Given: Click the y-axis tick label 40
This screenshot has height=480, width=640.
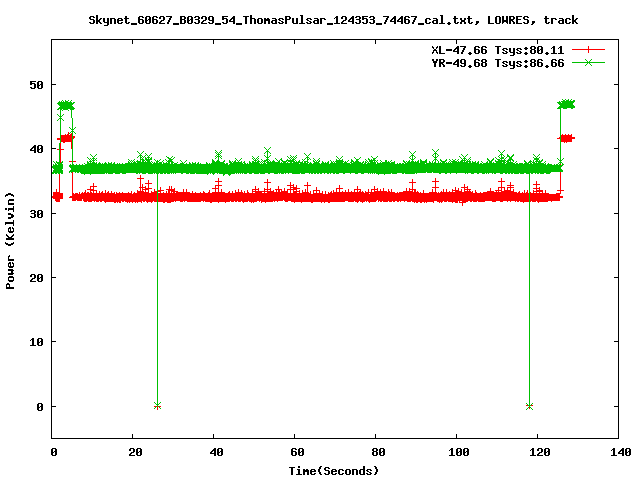Looking at the screenshot, I should 36,149.
